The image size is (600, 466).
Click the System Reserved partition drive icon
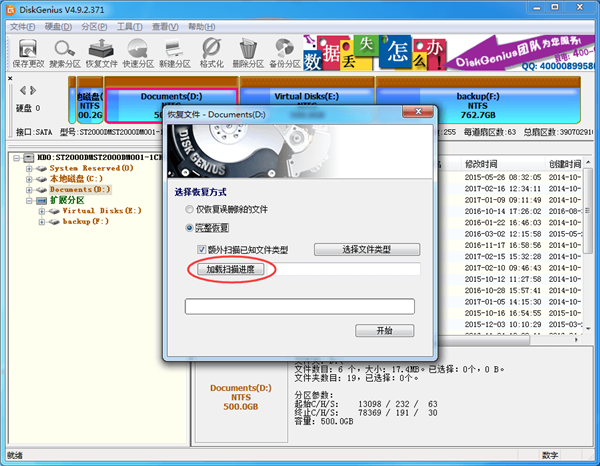[42, 168]
